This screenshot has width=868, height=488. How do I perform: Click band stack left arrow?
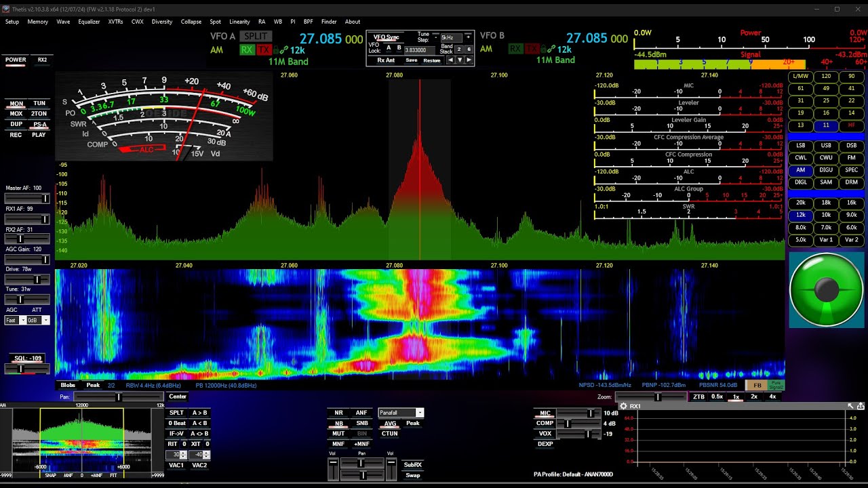[450, 60]
